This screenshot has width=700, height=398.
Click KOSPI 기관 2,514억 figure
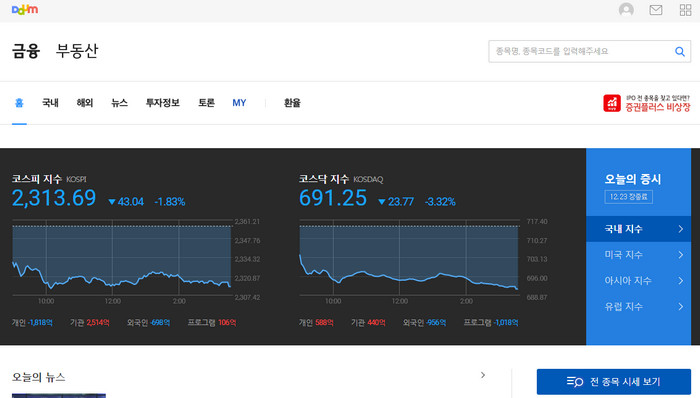click(89, 322)
